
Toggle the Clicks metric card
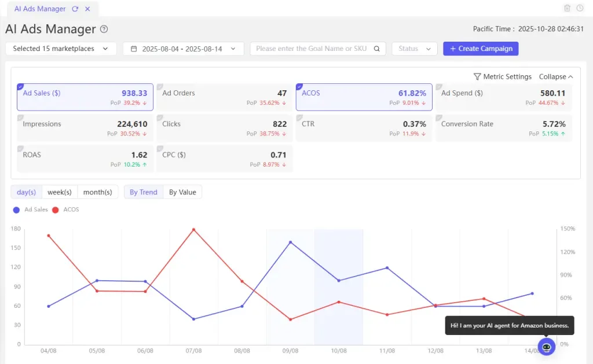[x=225, y=128]
